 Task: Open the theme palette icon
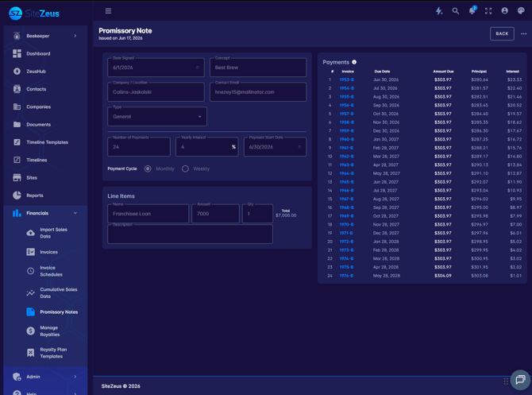coord(521,11)
